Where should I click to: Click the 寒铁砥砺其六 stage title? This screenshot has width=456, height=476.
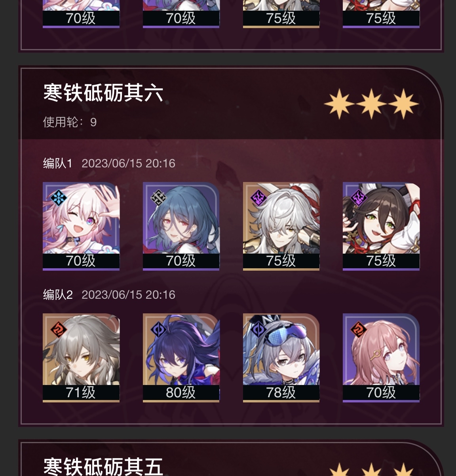103,93
